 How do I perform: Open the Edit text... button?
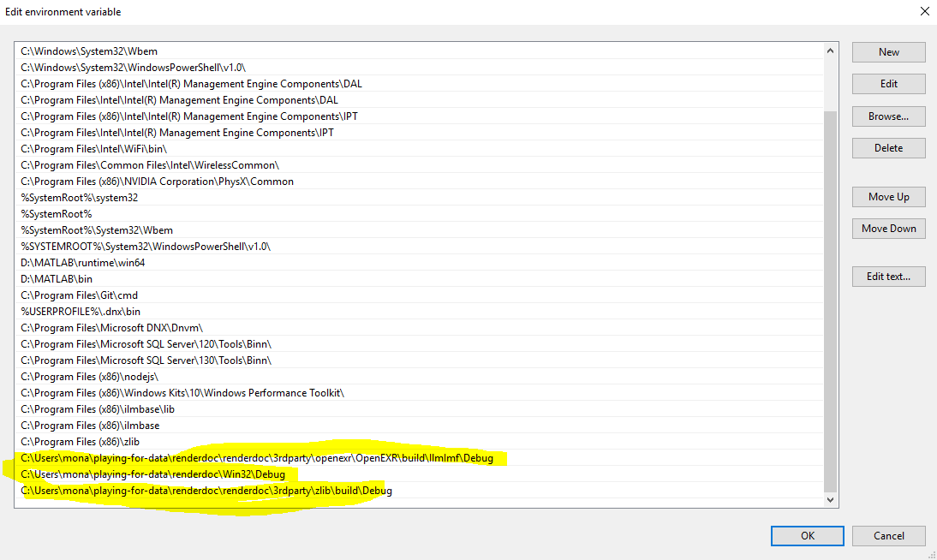pos(888,276)
